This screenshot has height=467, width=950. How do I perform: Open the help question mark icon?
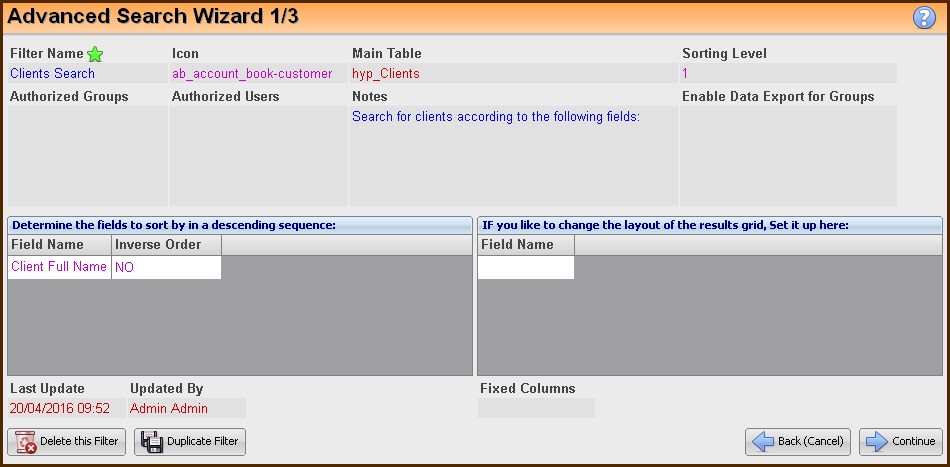point(924,18)
